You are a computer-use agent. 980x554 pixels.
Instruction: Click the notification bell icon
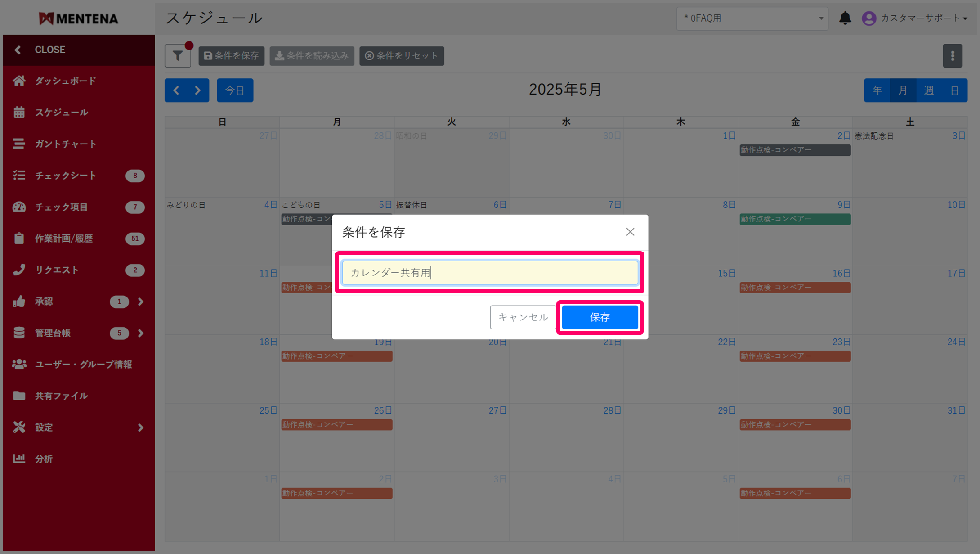[x=845, y=18]
